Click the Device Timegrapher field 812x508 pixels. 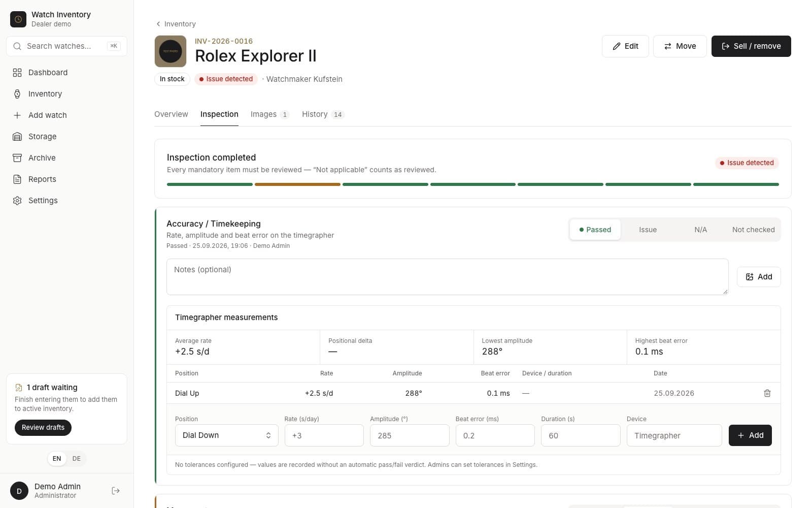(x=674, y=435)
